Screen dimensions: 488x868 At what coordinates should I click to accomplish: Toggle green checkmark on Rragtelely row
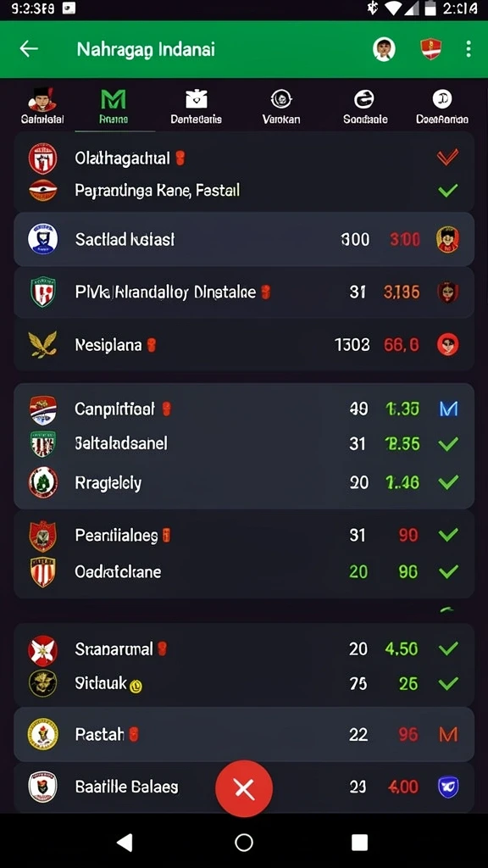pos(447,482)
